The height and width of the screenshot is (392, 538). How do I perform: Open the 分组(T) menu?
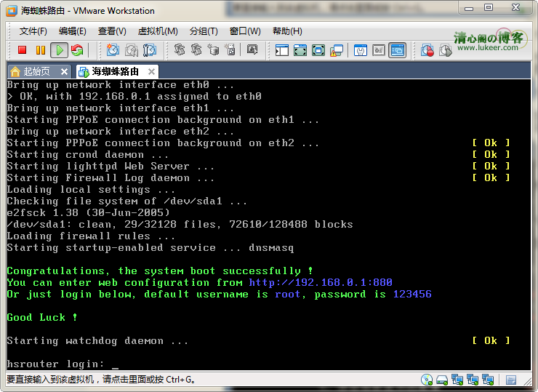click(x=204, y=31)
